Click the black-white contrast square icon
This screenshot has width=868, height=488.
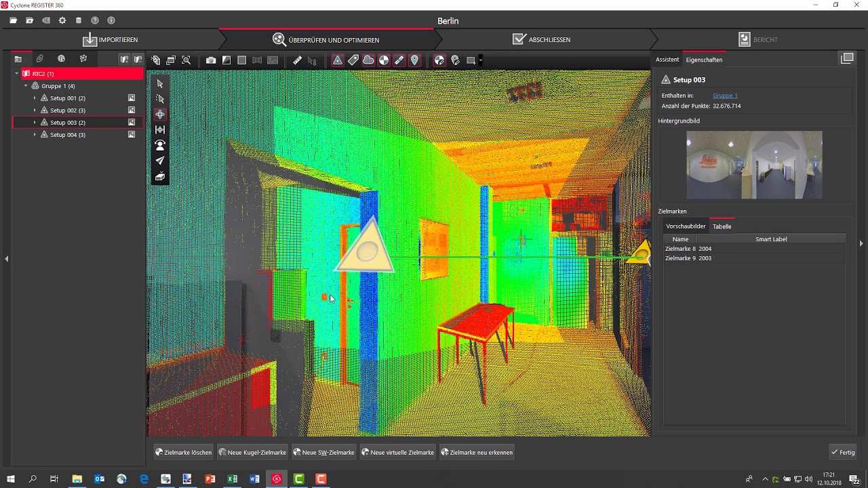(x=226, y=60)
